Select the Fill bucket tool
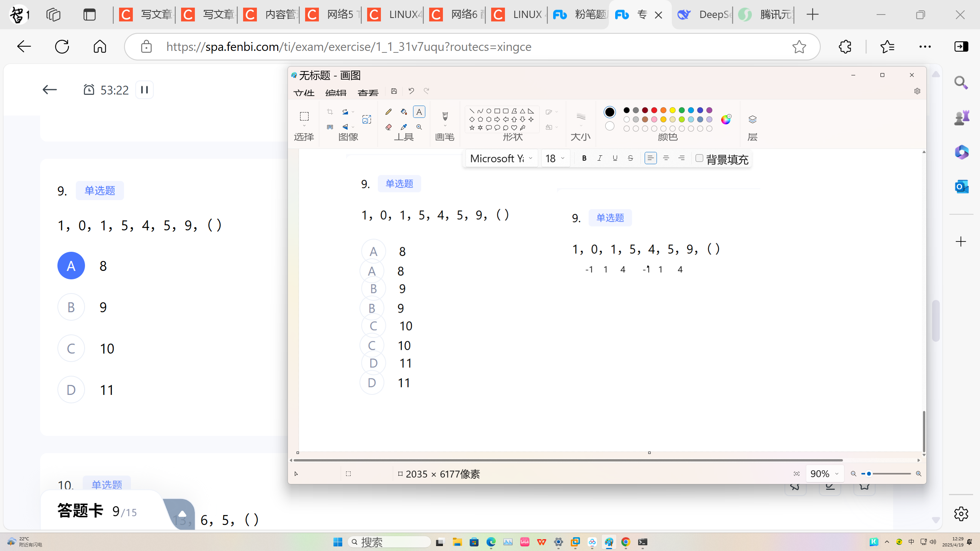This screenshot has width=980, height=551. pos(404,112)
